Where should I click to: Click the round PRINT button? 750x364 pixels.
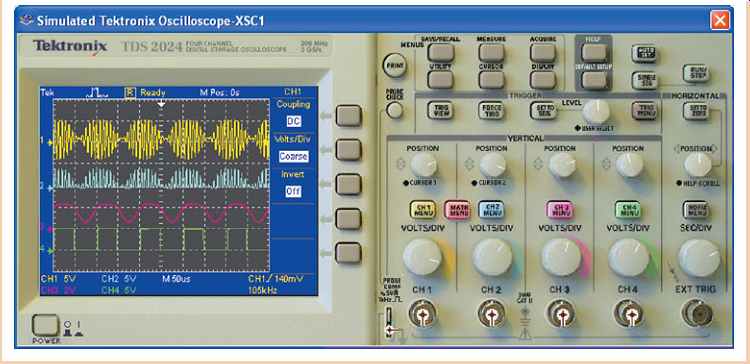(395, 65)
